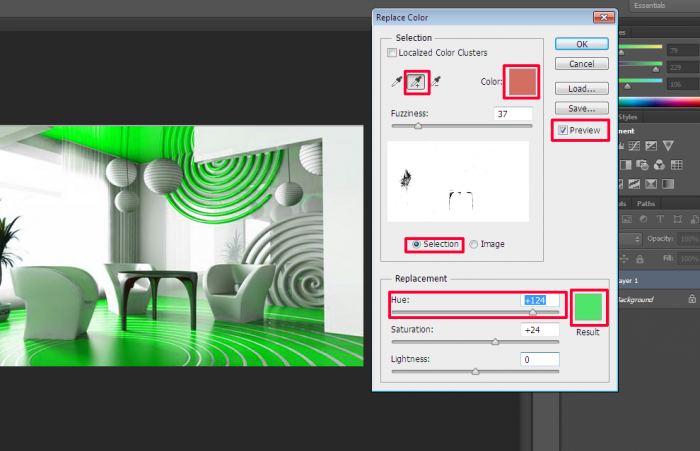Click Cancel in Replace Color dialog
Screen dimensions: 700x451
coord(582,64)
